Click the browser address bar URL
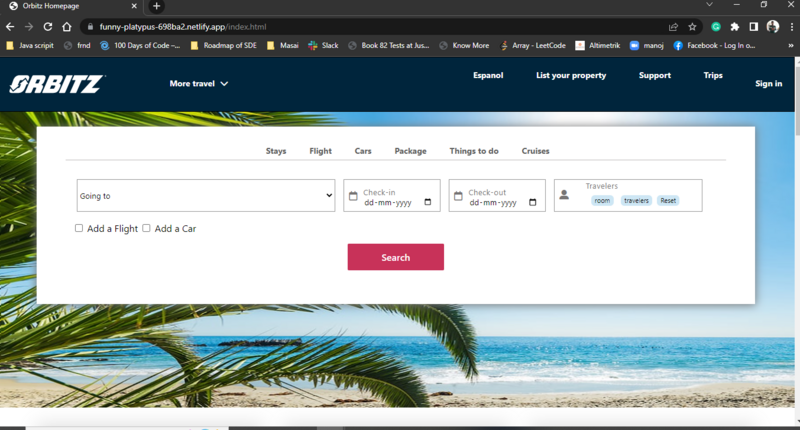The image size is (800, 430). [x=183, y=27]
